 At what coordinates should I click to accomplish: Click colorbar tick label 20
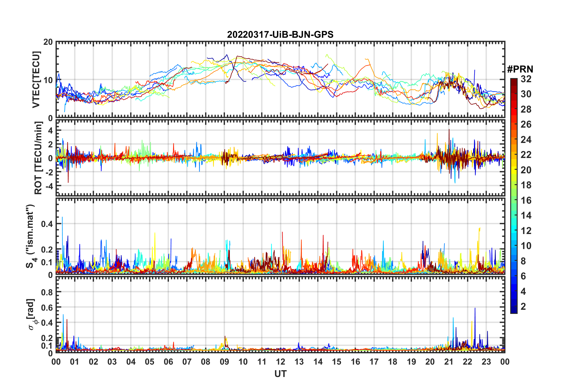pyautogui.click(x=526, y=170)
